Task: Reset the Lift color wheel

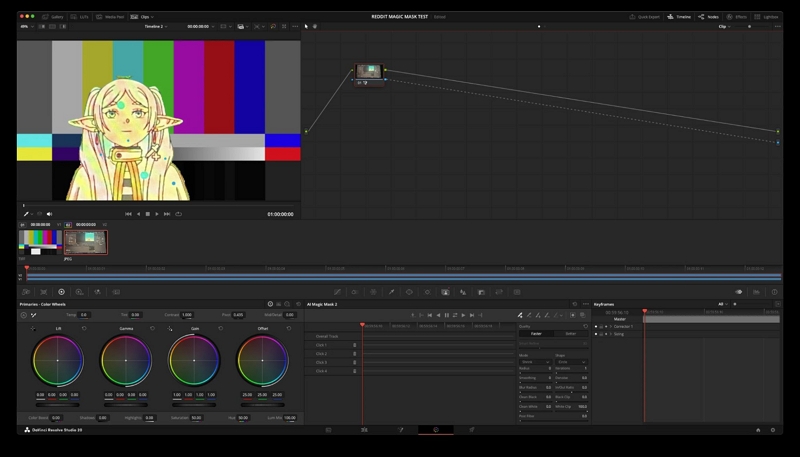Action: tap(84, 328)
